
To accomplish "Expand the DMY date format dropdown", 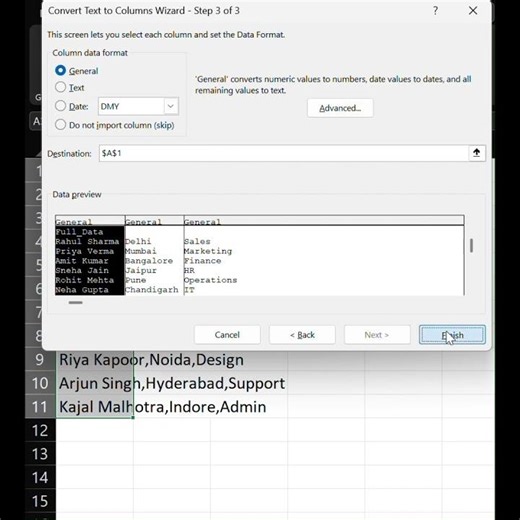I will (x=171, y=106).
